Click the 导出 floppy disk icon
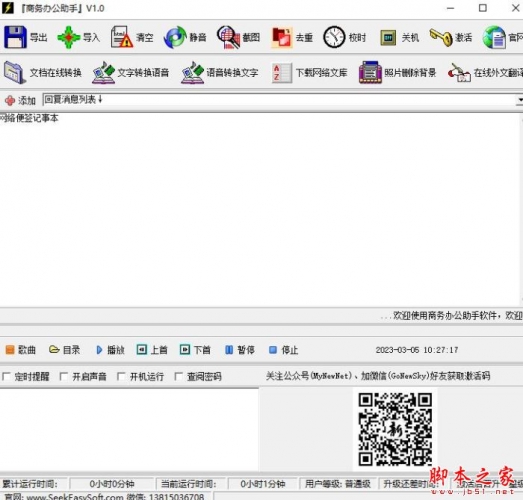The image size is (523, 500). pyautogui.click(x=15, y=37)
